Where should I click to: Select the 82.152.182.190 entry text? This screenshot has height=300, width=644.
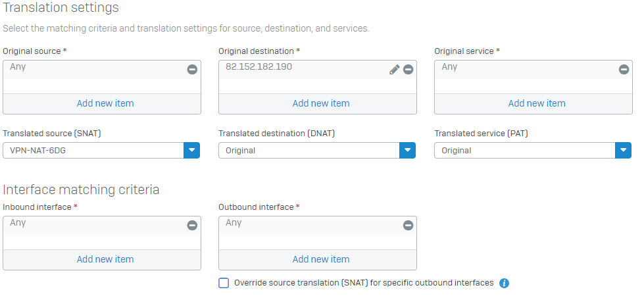pos(259,66)
